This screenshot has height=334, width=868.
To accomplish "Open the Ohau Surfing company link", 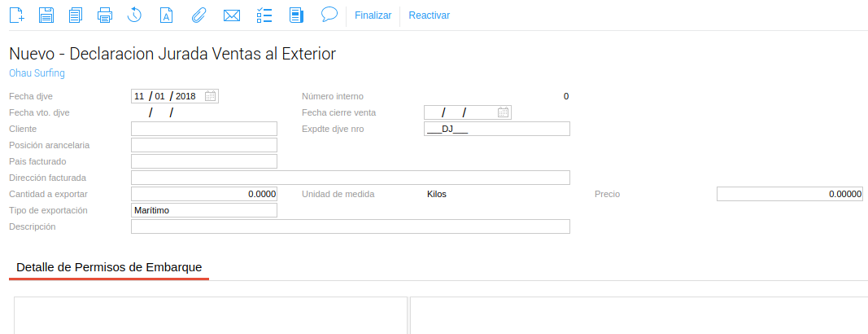I will coord(37,73).
